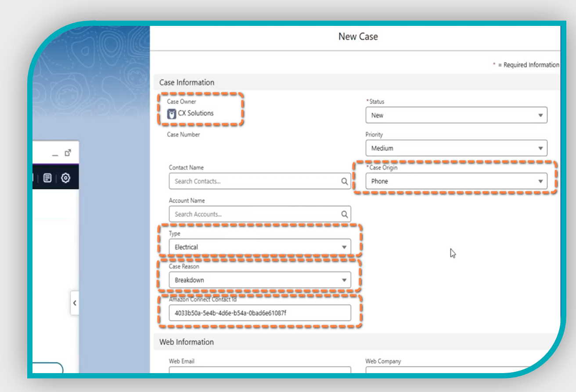
Task: Click the Account Name search magnifier icon
Action: [345, 214]
